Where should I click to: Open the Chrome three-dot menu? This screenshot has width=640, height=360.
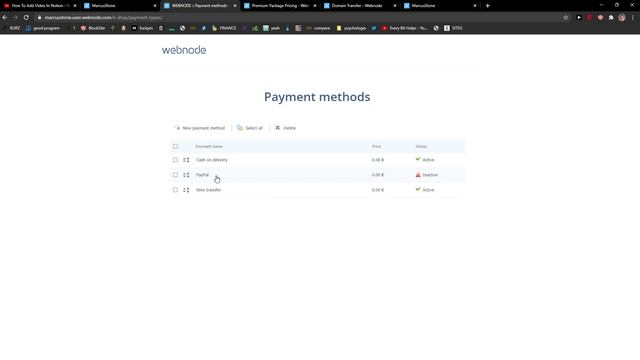pyautogui.click(x=633, y=18)
